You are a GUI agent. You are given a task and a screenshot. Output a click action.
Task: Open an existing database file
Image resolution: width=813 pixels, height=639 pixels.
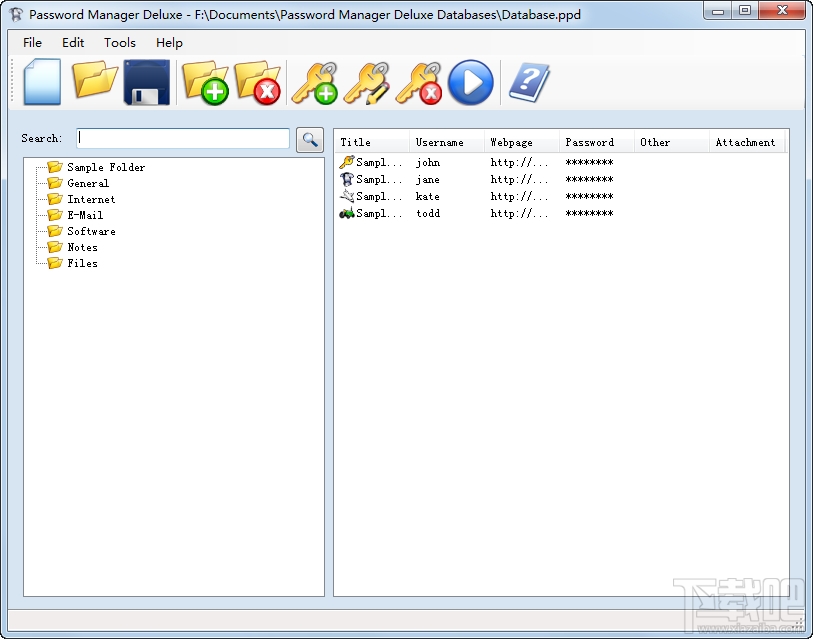[x=95, y=83]
